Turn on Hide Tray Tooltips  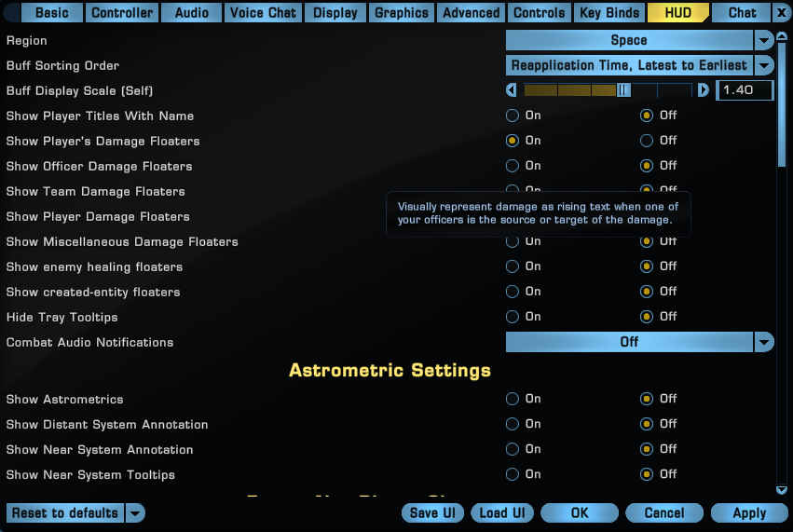coord(513,317)
